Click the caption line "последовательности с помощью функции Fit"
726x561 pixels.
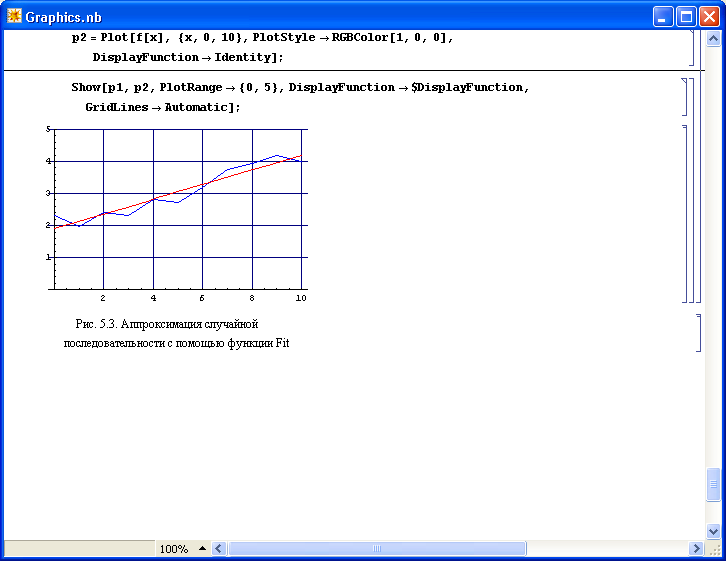tap(176, 343)
